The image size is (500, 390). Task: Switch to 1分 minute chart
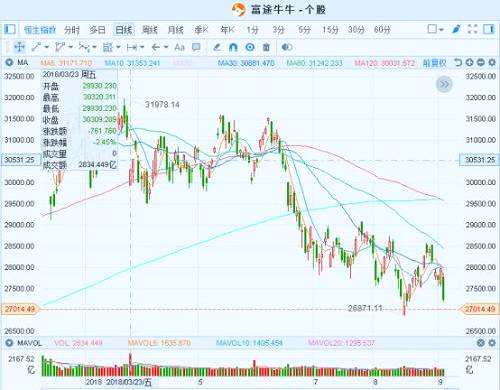click(253, 30)
